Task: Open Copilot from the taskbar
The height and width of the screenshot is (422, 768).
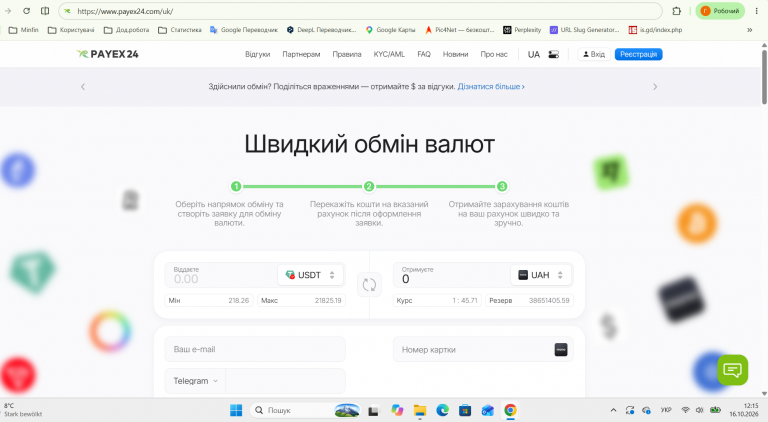Action: click(397, 410)
